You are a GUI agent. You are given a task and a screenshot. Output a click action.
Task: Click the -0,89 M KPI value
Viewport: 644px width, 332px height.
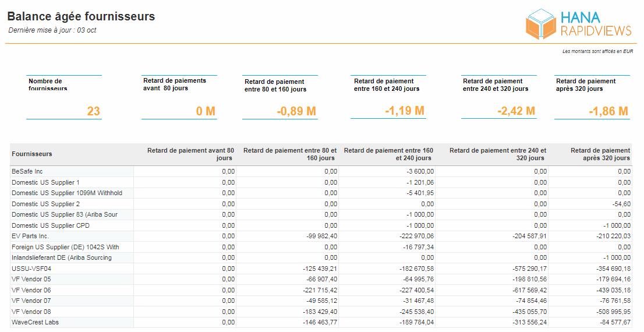coord(296,111)
